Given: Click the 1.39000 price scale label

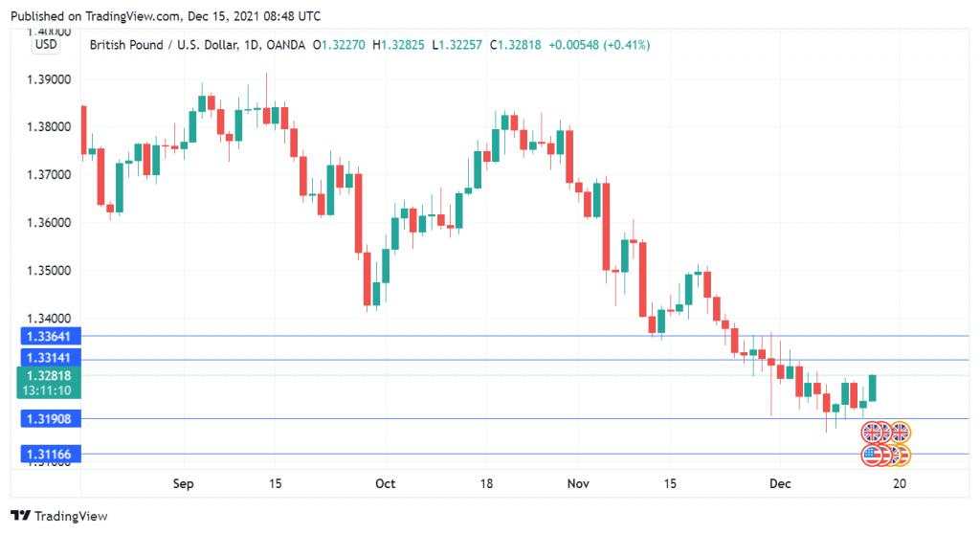Looking at the screenshot, I should point(49,79).
